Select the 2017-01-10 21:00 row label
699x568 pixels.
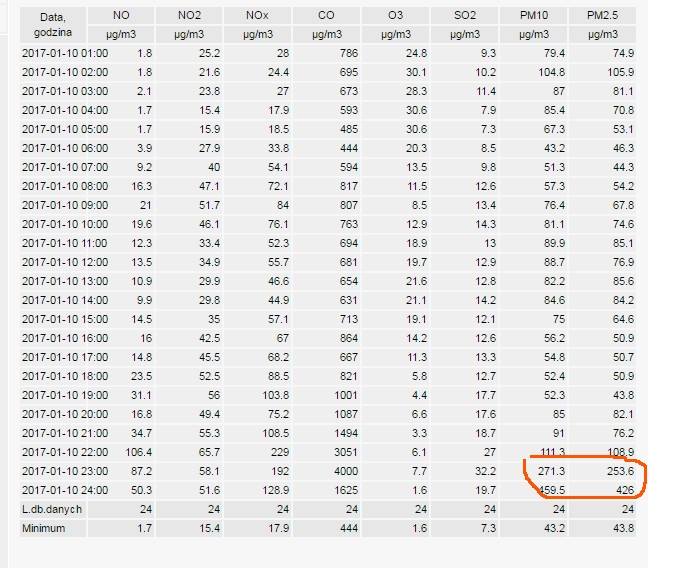point(65,433)
